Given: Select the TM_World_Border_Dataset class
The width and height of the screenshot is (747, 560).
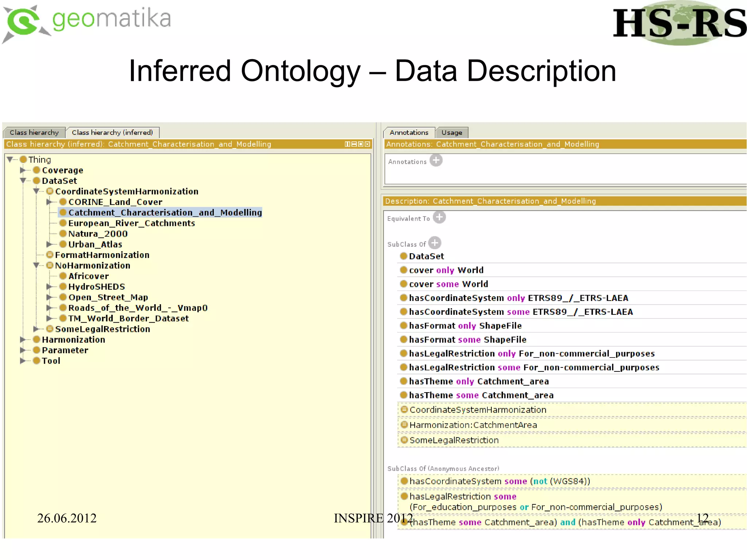Looking at the screenshot, I should point(124,318).
